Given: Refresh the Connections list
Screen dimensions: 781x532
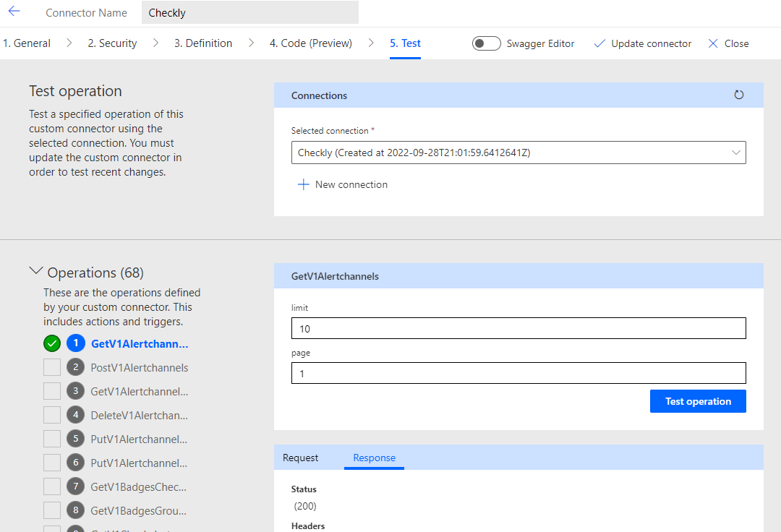Looking at the screenshot, I should point(738,95).
